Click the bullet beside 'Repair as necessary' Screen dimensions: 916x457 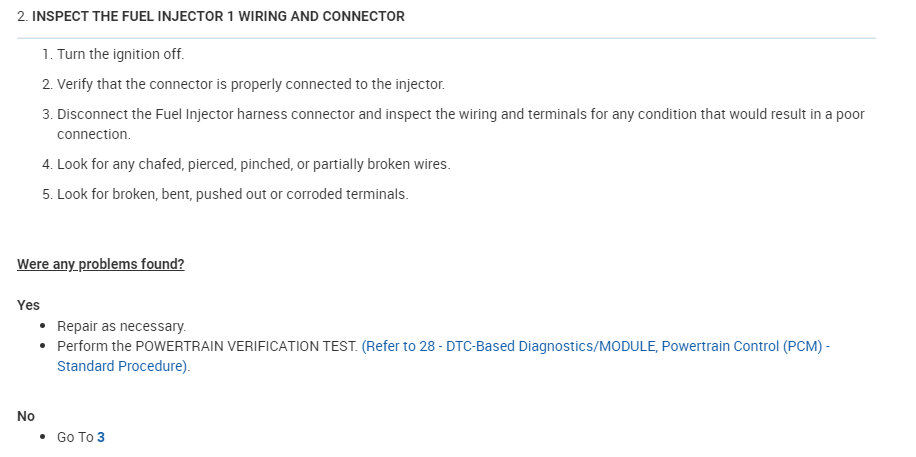42,326
